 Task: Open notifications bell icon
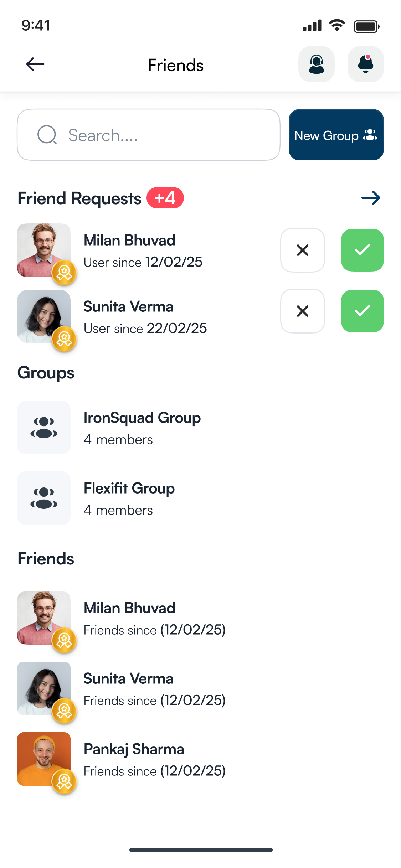pos(365,64)
